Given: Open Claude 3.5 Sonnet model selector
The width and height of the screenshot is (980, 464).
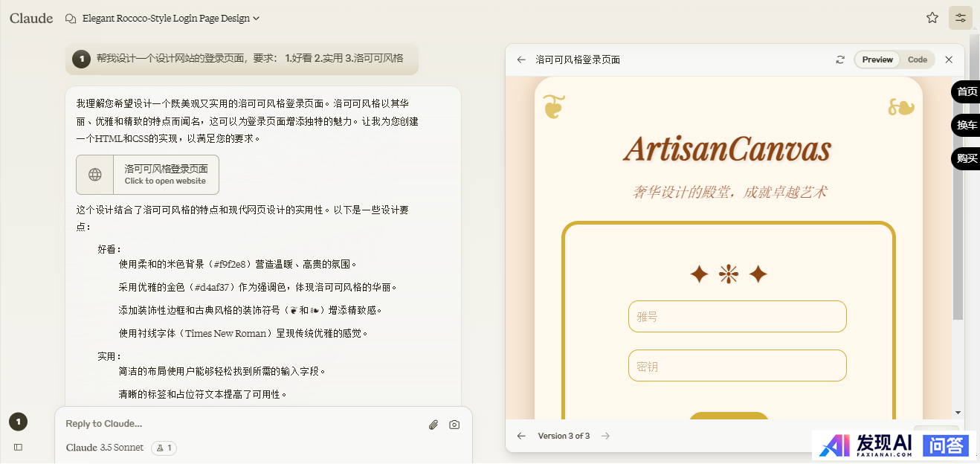Looking at the screenshot, I should pyautogui.click(x=105, y=448).
